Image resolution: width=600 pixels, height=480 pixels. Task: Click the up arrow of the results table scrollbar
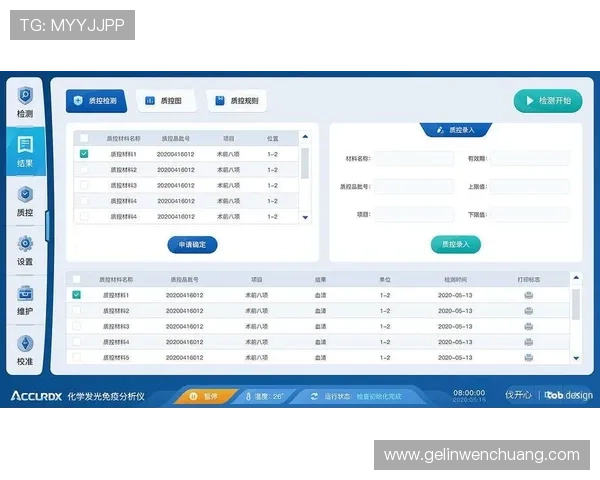(x=576, y=278)
